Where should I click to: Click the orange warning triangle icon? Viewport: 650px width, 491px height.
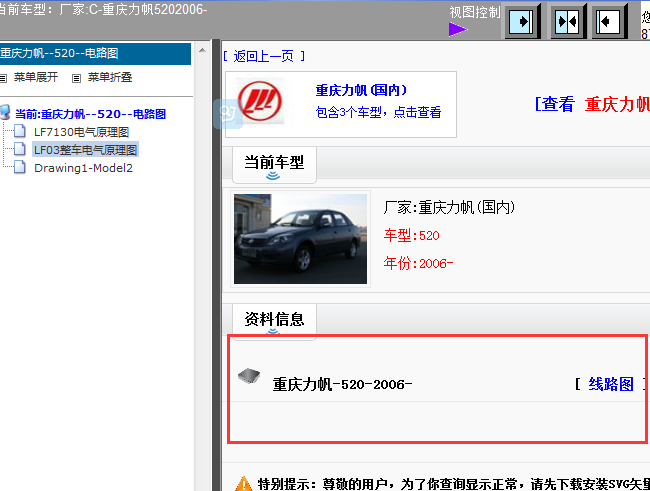pos(244,484)
